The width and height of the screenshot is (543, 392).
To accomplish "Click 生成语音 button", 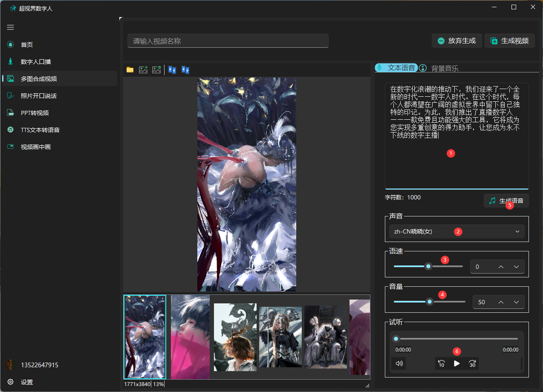I will 506,201.
